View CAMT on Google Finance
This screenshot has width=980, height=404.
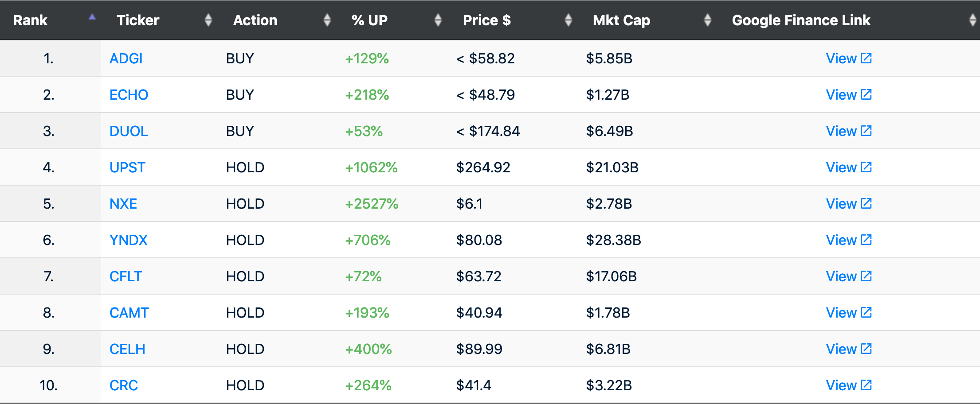(841, 313)
